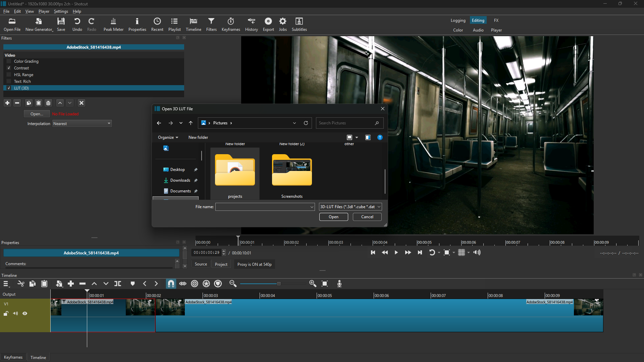Viewport: 644px width, 362px height.
Task: Open the Keyframes toolbar icon
Action: click(231, 25)
